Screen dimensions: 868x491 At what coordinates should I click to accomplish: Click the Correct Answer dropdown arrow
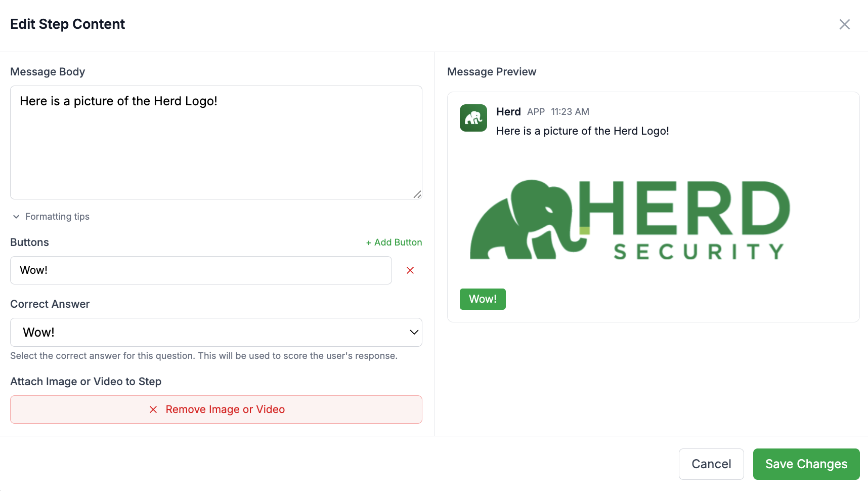pos(414,332)
